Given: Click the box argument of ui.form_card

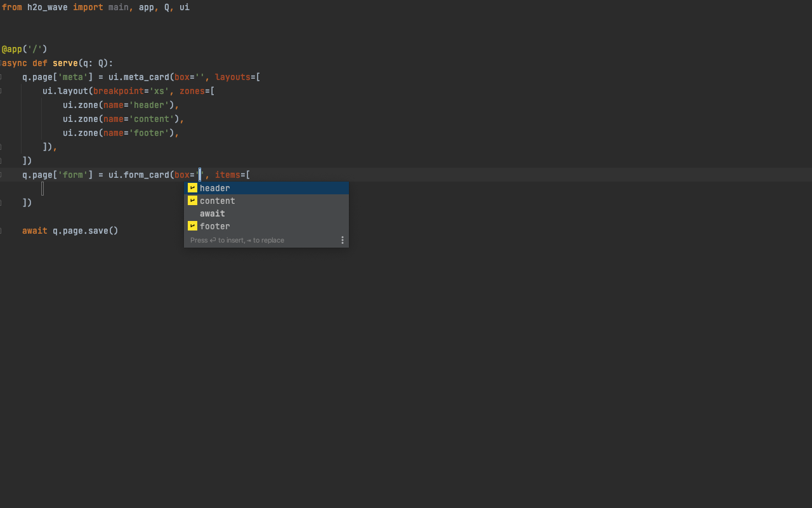Looking at the screenshot, I should [x=184, y=175].
